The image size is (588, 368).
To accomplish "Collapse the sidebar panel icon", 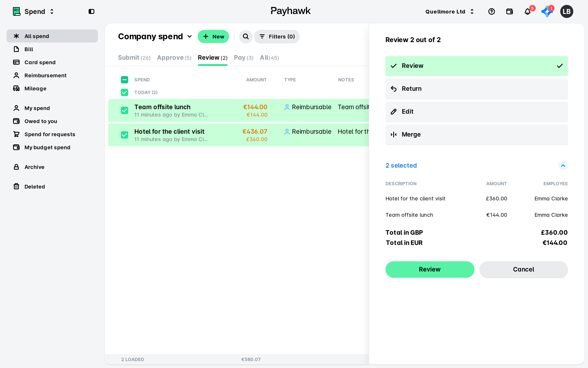I will (91, 11).
